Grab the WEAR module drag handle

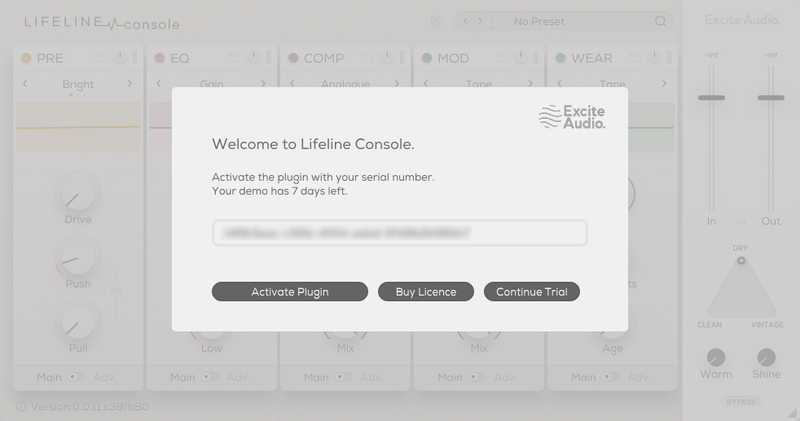click(x=669, y=57)
